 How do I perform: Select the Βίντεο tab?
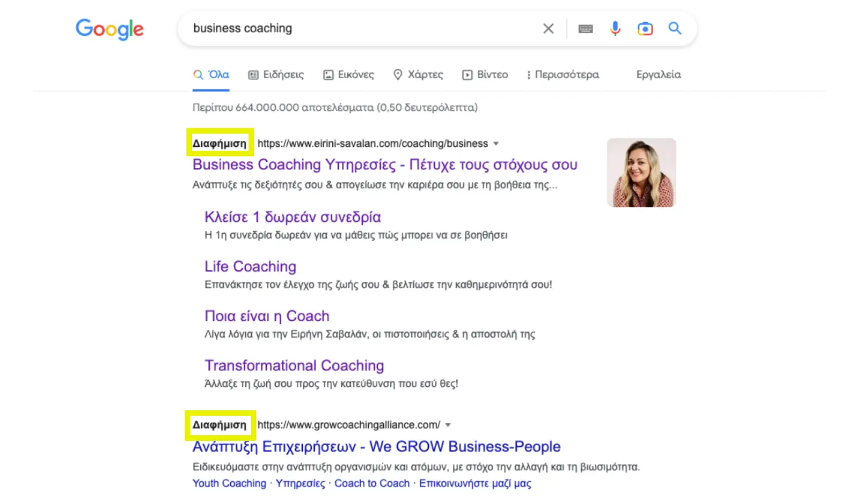coord(485,75)
